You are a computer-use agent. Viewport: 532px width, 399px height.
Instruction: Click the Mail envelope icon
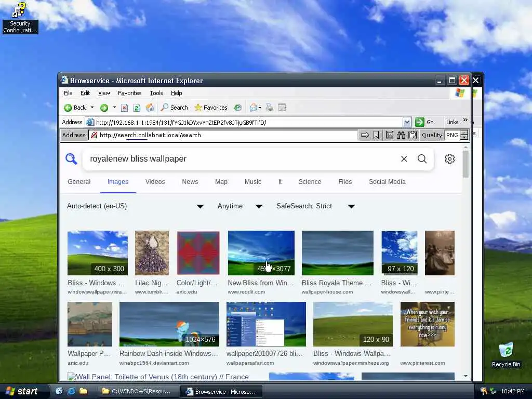point(253,108)
